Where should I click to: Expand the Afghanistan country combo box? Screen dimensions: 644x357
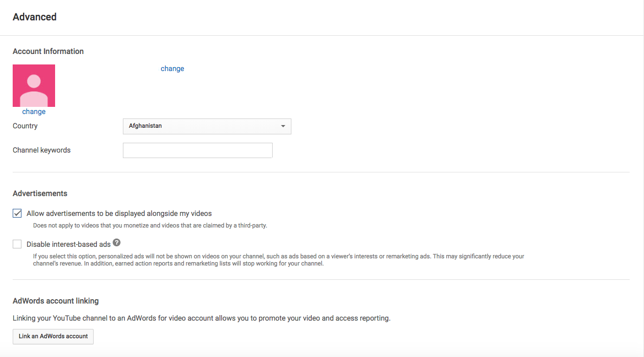coord(207,126)
